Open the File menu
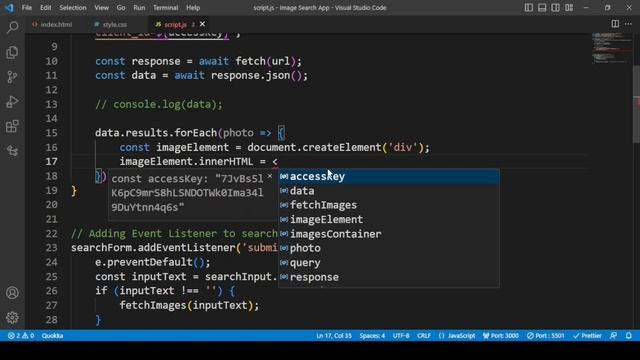The width and height of the screenshot is (640, 360). coord(27,7)
